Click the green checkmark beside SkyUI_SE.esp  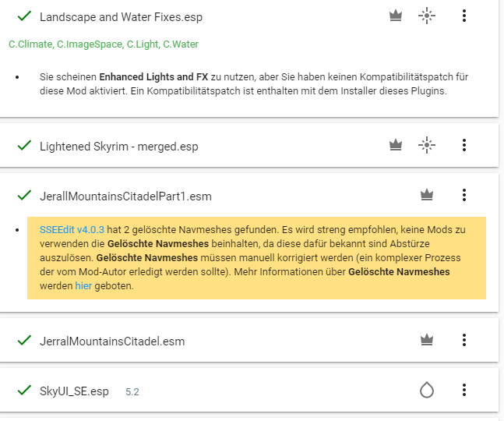point(24,390)
